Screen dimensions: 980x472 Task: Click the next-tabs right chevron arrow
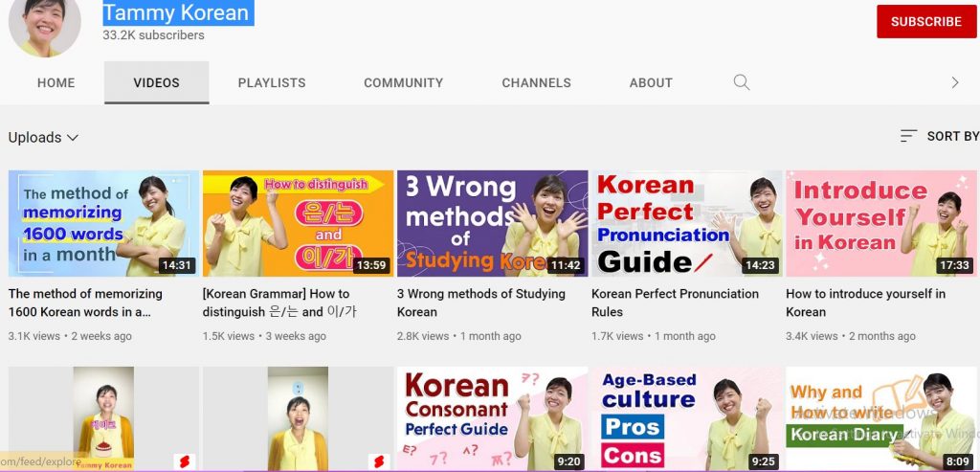pyautogui.click(x=954, y=82)
